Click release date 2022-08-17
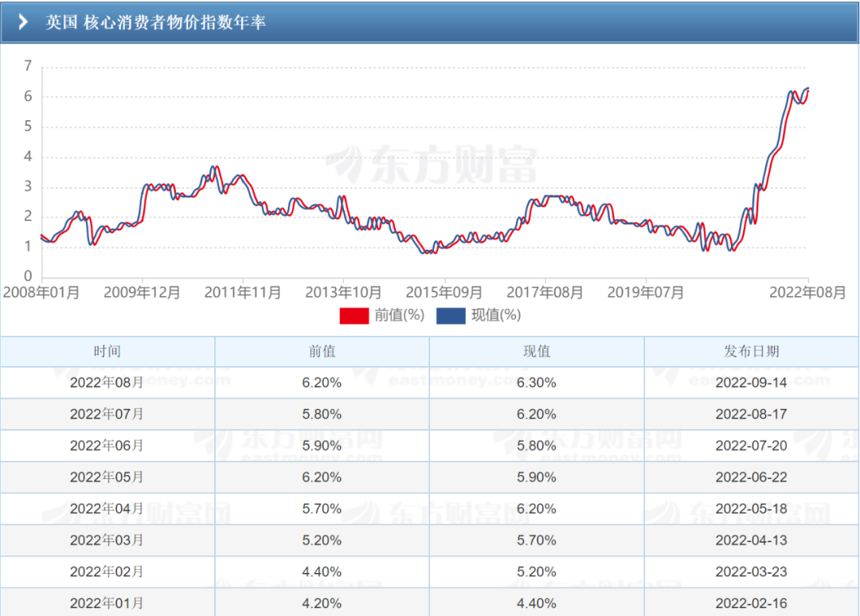The height and width of the screenshot is (616, 860). click(x=752, y=415)
